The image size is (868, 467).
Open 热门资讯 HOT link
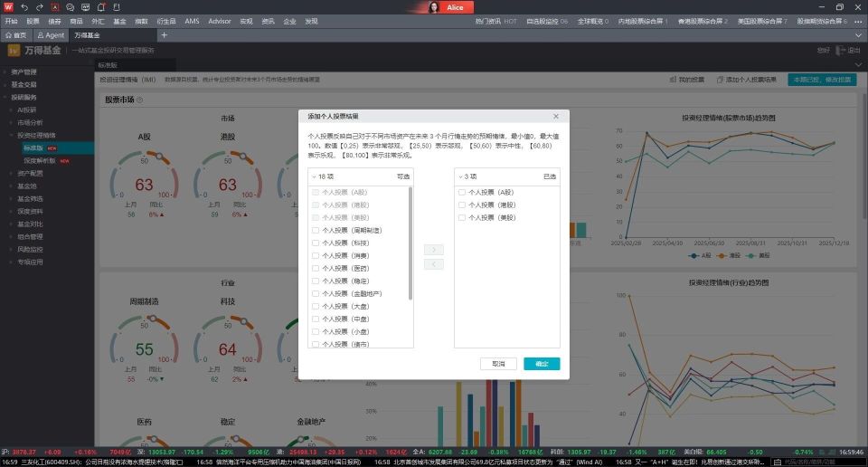496,21
